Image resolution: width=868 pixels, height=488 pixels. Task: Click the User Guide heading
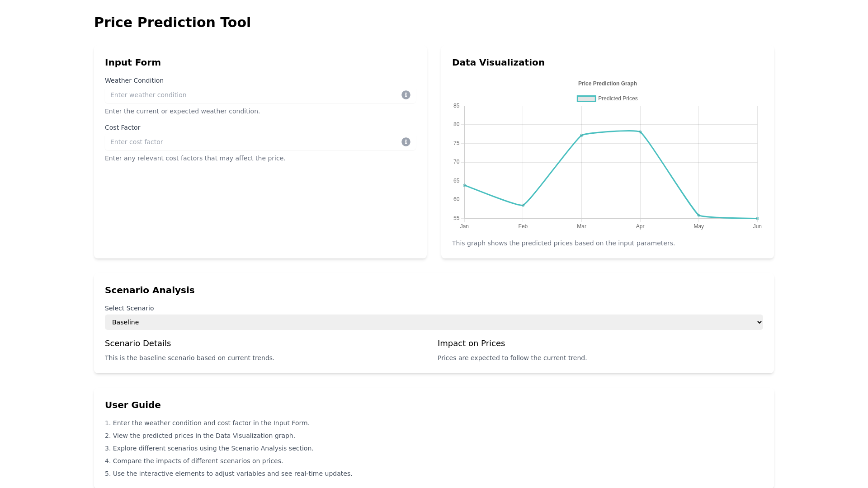(132, 405)
